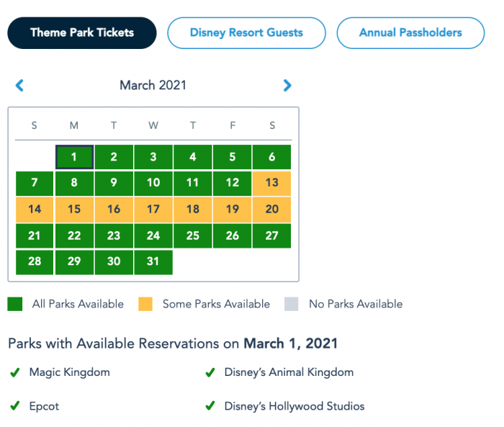
Task: Switch to Disney Resort Guests tab
Action: tap(246, 32)
